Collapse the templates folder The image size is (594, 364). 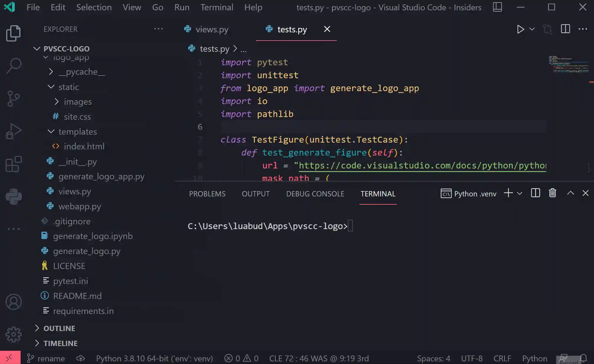pos(51,131)
